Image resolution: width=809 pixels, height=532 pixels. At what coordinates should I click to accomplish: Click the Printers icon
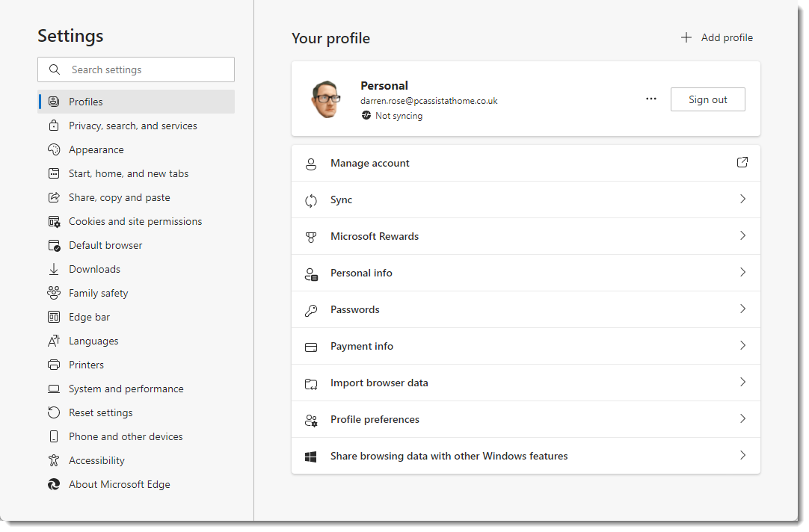(54, 365)
